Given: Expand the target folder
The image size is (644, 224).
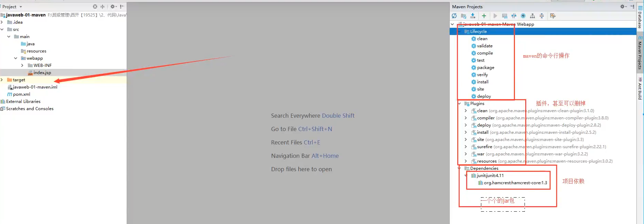Looking at the screenshot, I should click(2, 80).
